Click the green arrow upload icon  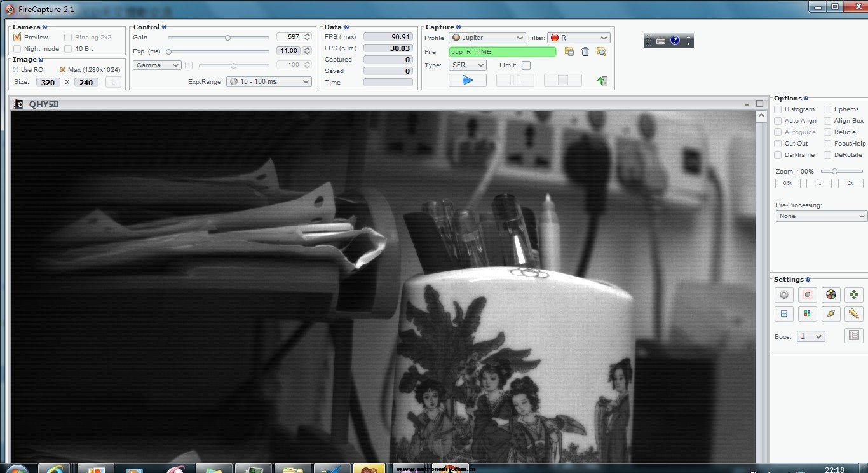point(602,81)
